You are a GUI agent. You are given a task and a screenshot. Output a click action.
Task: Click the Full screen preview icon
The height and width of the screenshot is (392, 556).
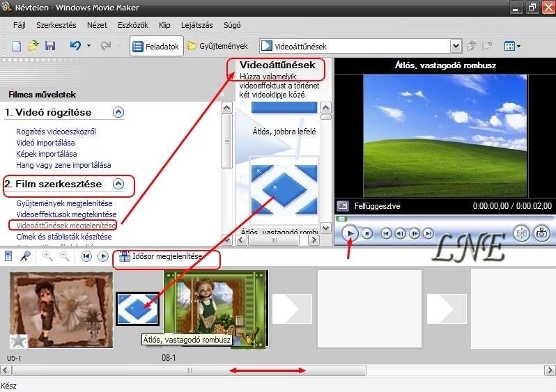click(x=343, y=206)
